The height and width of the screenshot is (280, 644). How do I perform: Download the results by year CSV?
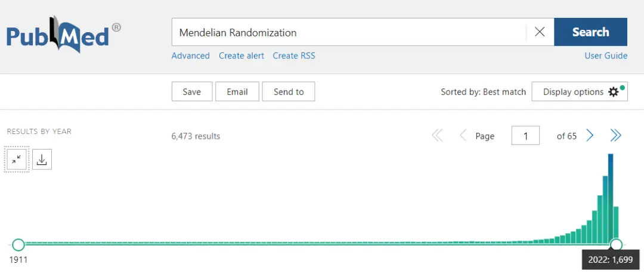[x=42, y=159]
